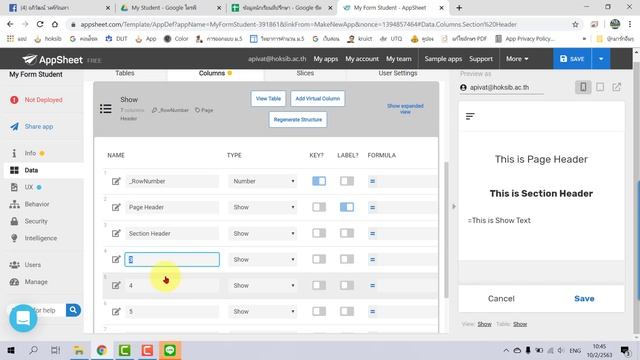Click Show expanded view link
This screenshot has width=640, height=360.
(405, 109)
